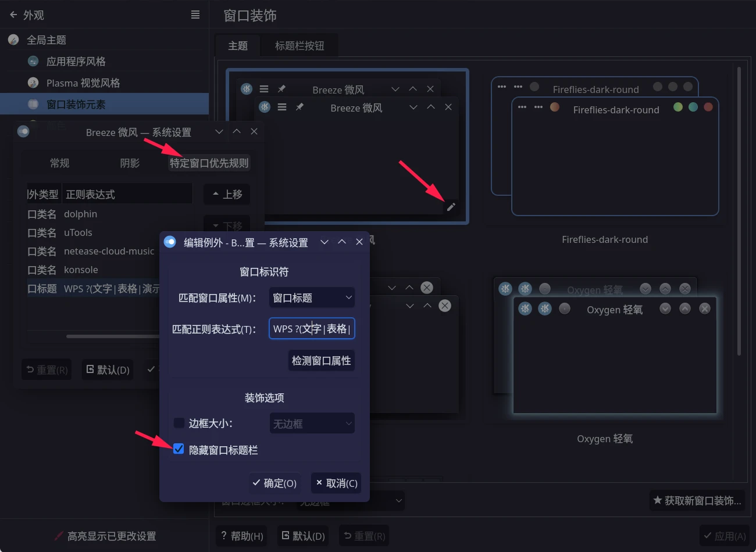Open the hamburger menu in sidebar header
Viewport: 756px width, 552px height.
195,15
